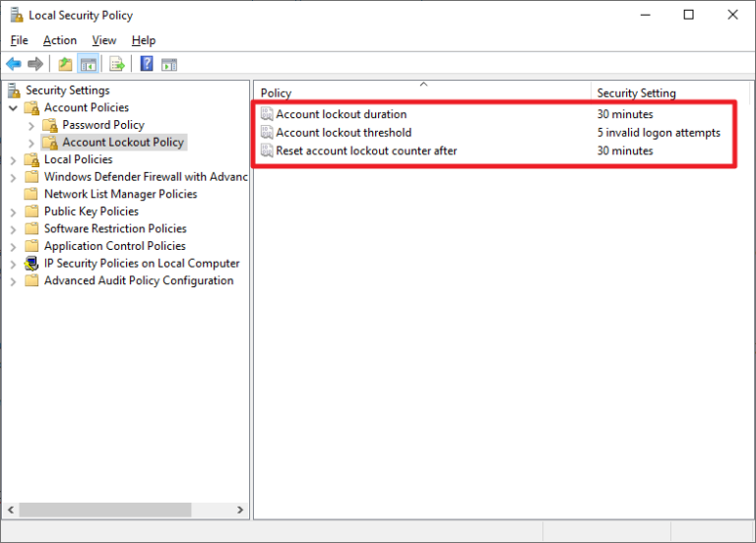Screen dimensions: 756x543
Task: Expand Application Control Policies node
Action: tap(13, 247)
